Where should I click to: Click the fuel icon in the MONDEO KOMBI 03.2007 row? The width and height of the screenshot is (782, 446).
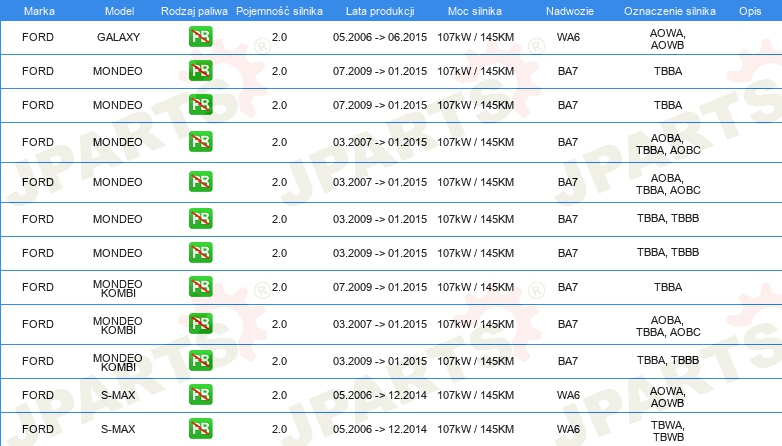(200, 324)
